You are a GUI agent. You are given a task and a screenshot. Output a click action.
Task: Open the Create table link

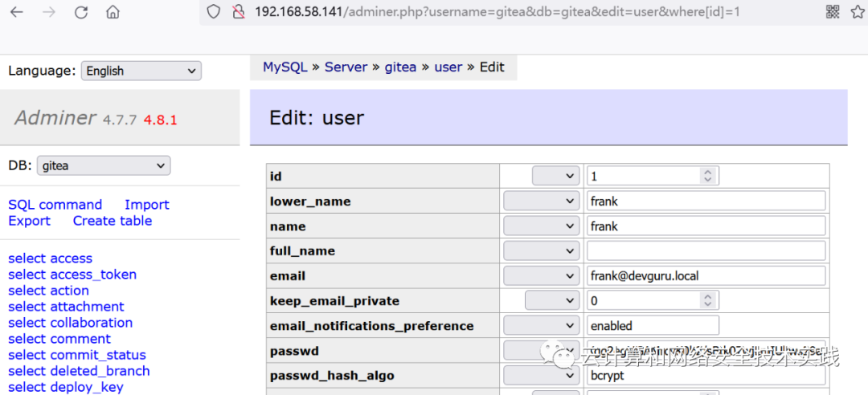[x=113, y=221]
